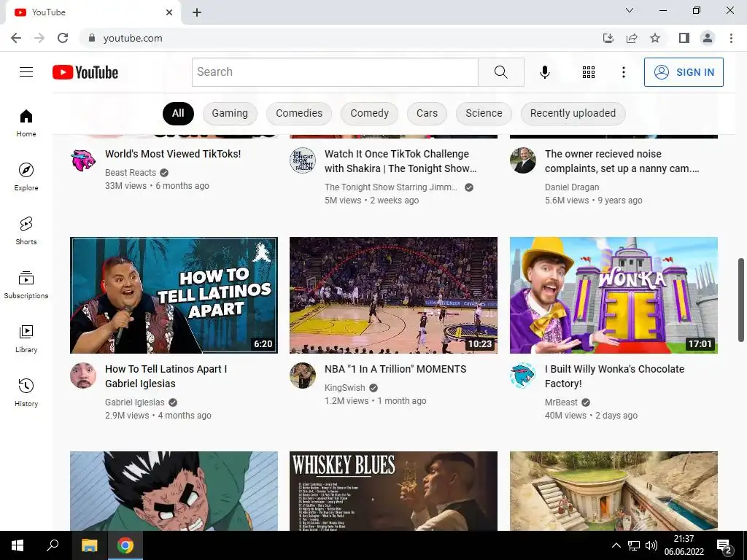This screenshot has height=560, width=747.
Task: Open File Explorer from taskbar
Action: pos(89,545)
